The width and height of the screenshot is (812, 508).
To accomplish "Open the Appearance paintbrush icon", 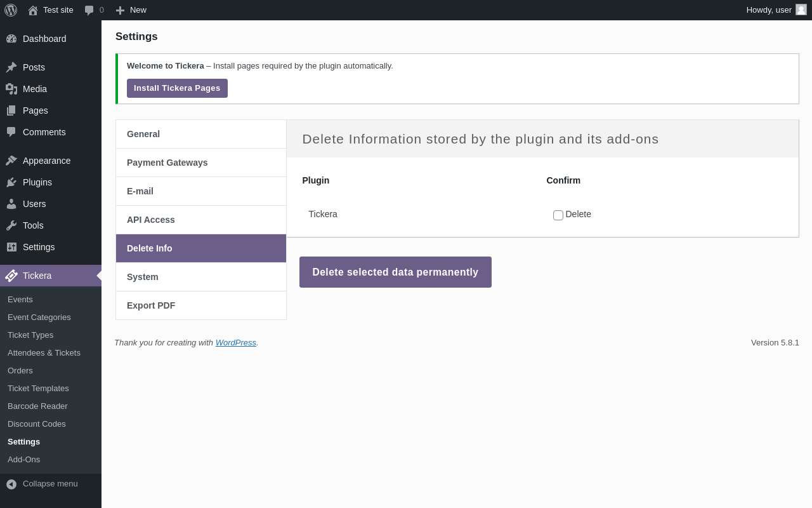I will [x=11, y=161].
